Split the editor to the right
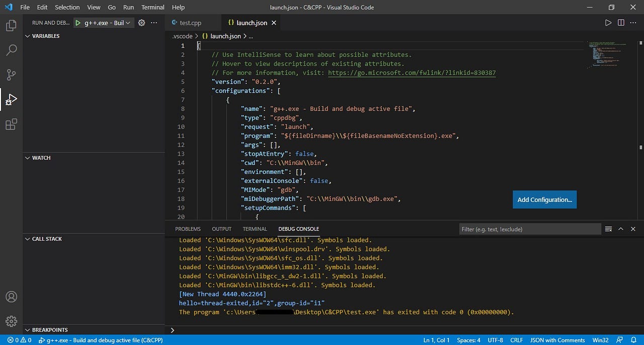Image resolution: width=644 pixels, height=345 pixels. tap(621, 23)
